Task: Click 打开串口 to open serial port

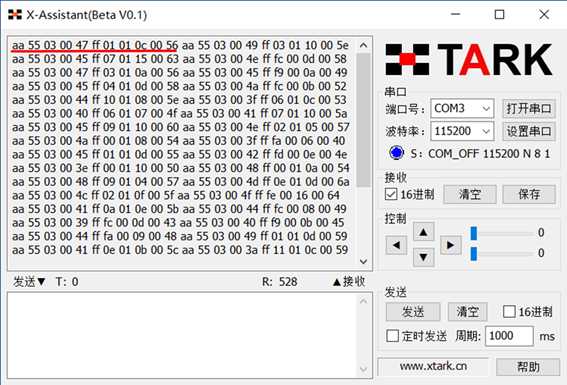Action: coord(529,108)
